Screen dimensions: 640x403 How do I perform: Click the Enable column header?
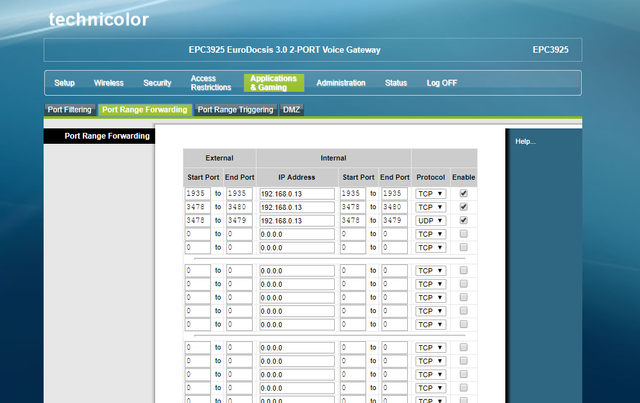[464, 177]
